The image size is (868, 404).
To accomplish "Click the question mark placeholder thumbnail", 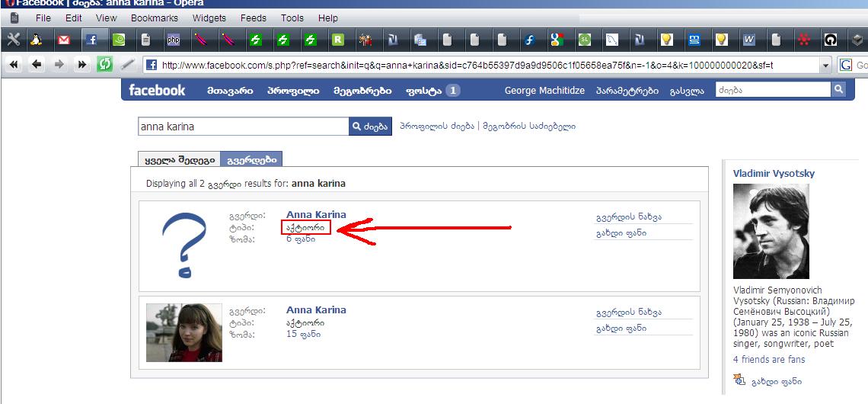I will click(184, 245).
